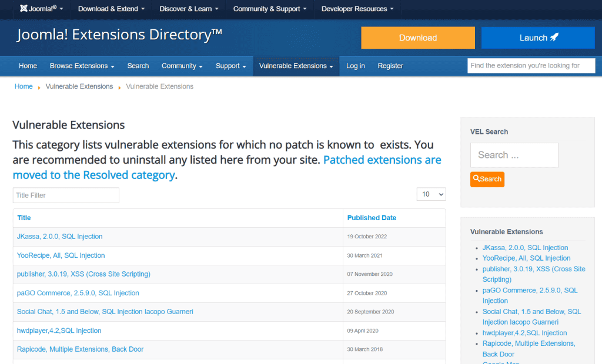Click the orange VEL Search button
The width and height of the screenshot is (602, 364).
[487, 179]
